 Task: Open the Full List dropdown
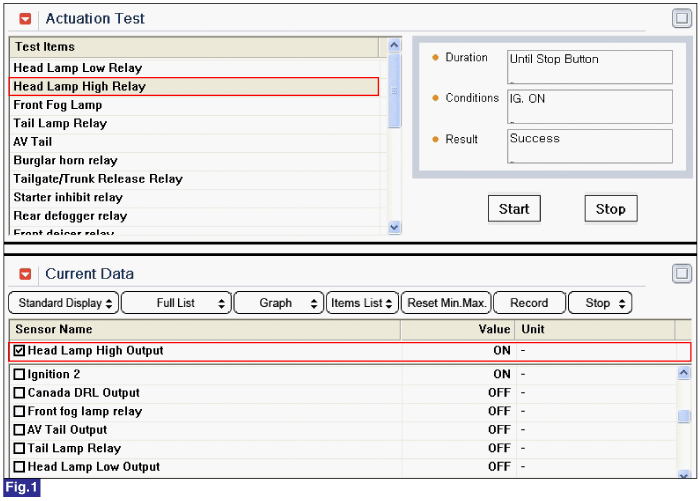[x=176, y=303]
